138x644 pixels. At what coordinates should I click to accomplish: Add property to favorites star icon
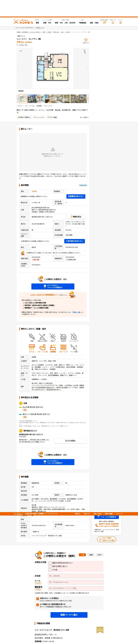pos(86,40)
